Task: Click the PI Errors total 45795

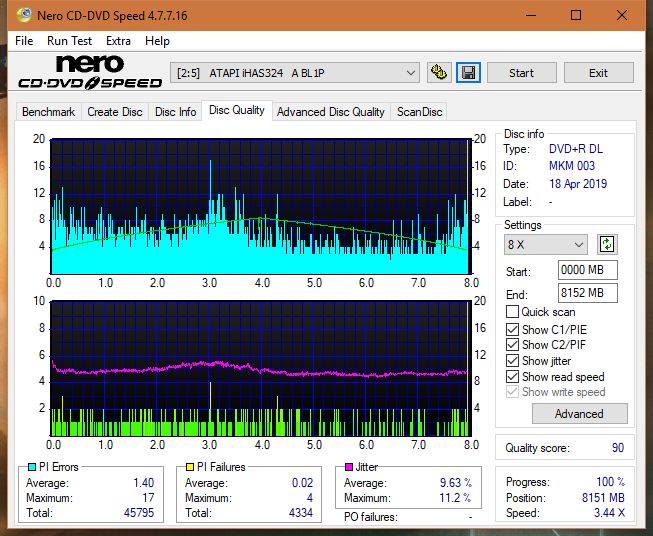Action: tap(139, 512)
